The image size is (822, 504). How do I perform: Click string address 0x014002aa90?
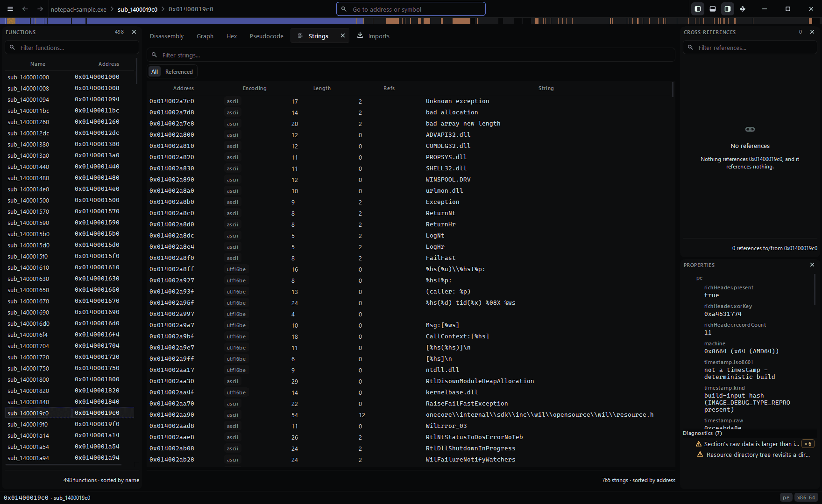coord(171,415)
